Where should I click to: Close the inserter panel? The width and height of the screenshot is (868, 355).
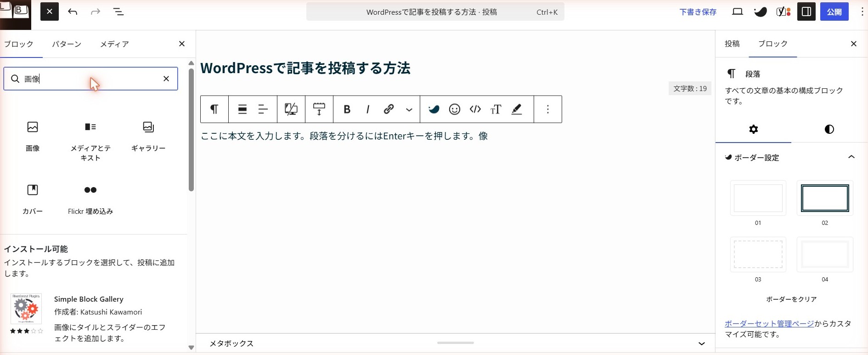[182, 44]
